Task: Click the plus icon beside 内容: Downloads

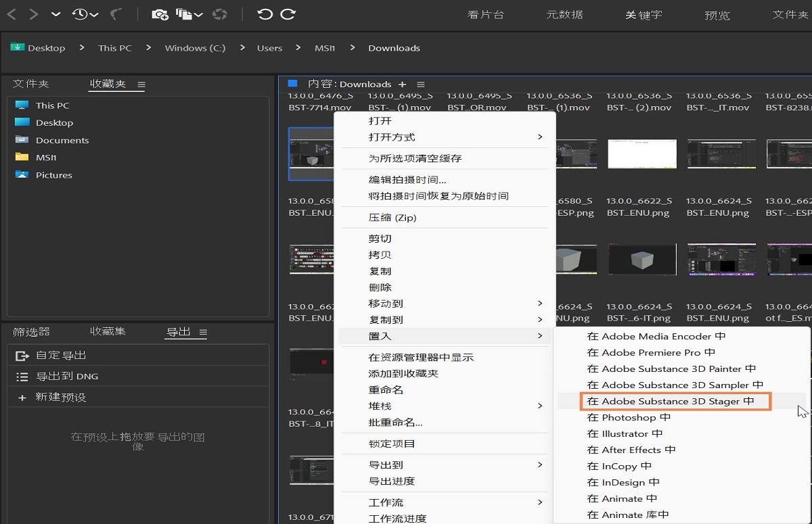Action: coord(402,85)
